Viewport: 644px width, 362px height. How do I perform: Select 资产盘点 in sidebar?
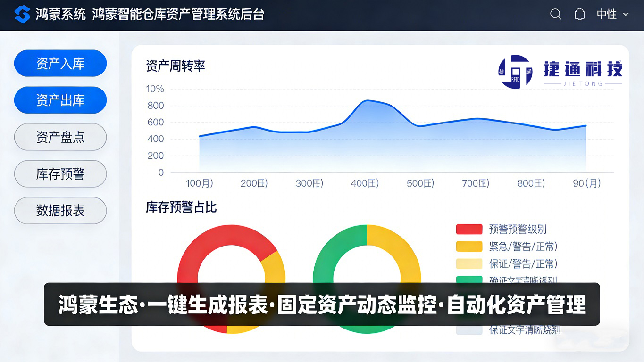pos(60,137)
